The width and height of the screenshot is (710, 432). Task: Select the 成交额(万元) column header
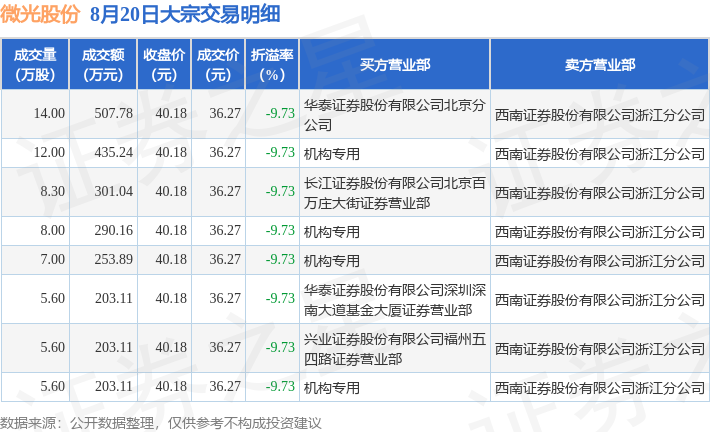tap(103, 64)
